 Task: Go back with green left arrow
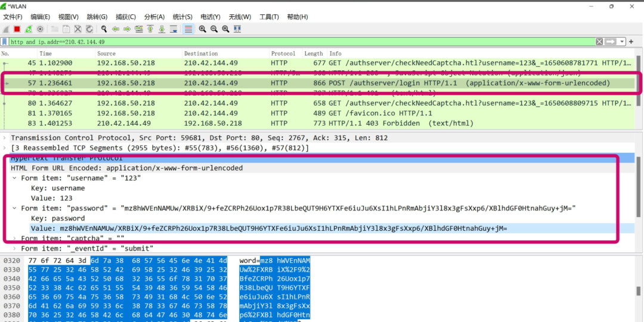(x=116, y=29)
